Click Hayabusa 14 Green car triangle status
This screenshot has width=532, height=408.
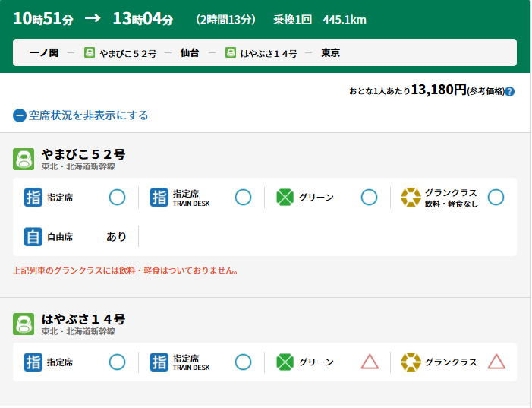pos(370,362)
